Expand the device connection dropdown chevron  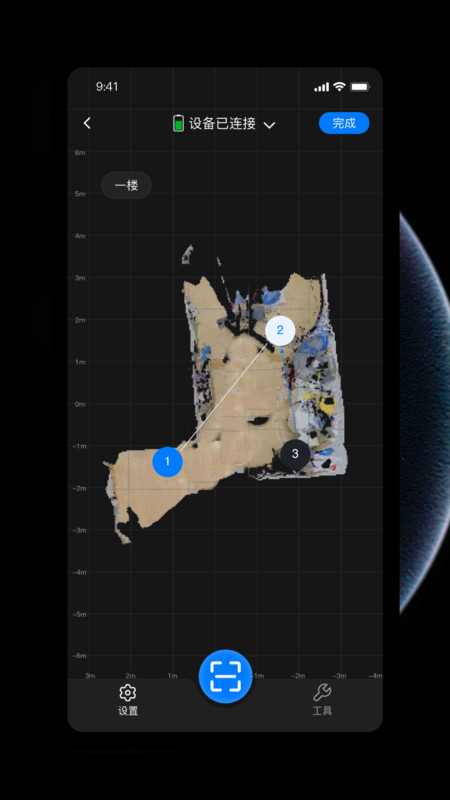269,125
